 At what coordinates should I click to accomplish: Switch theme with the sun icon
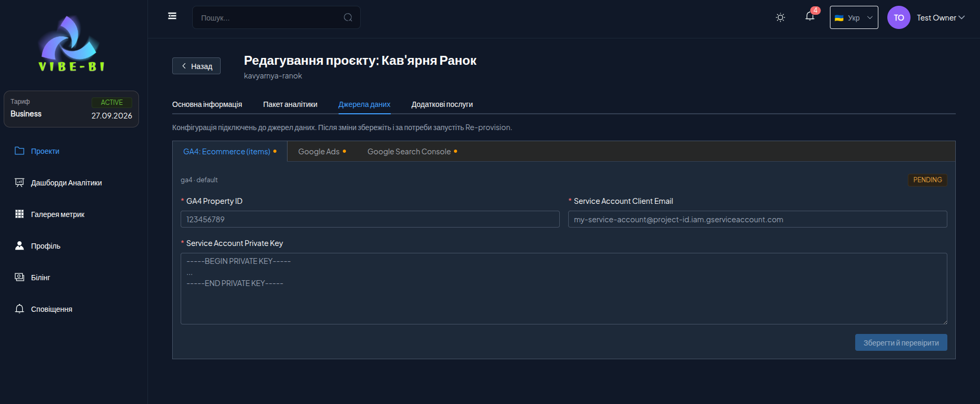(780, 17)
